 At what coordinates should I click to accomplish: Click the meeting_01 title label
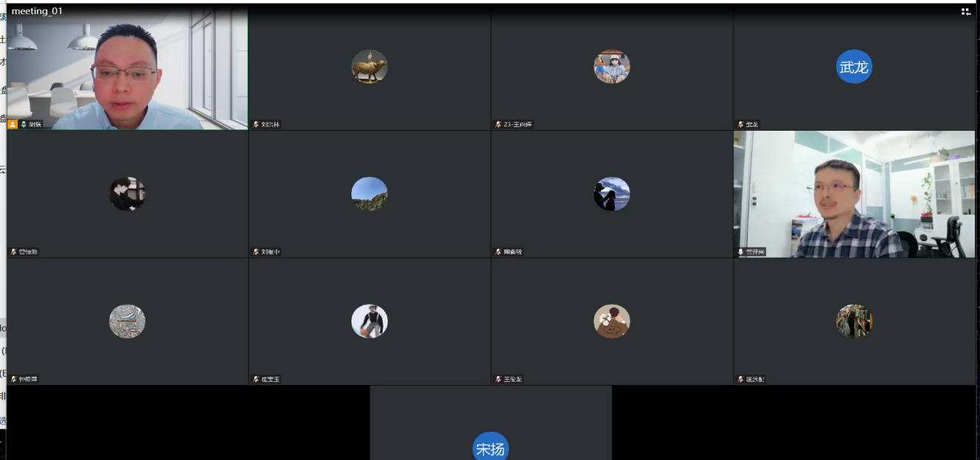[37, 11]
